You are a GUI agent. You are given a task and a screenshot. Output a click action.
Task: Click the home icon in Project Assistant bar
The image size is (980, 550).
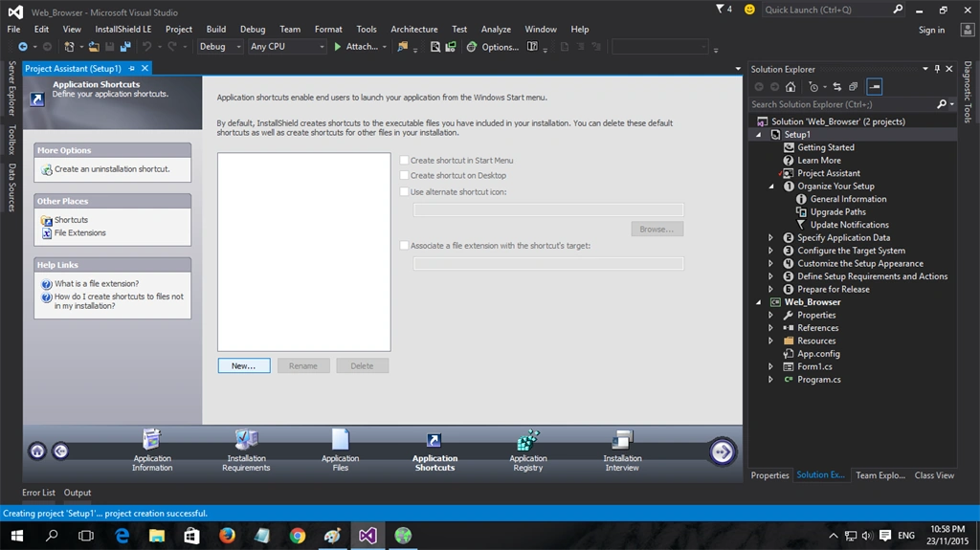[37, 451]
